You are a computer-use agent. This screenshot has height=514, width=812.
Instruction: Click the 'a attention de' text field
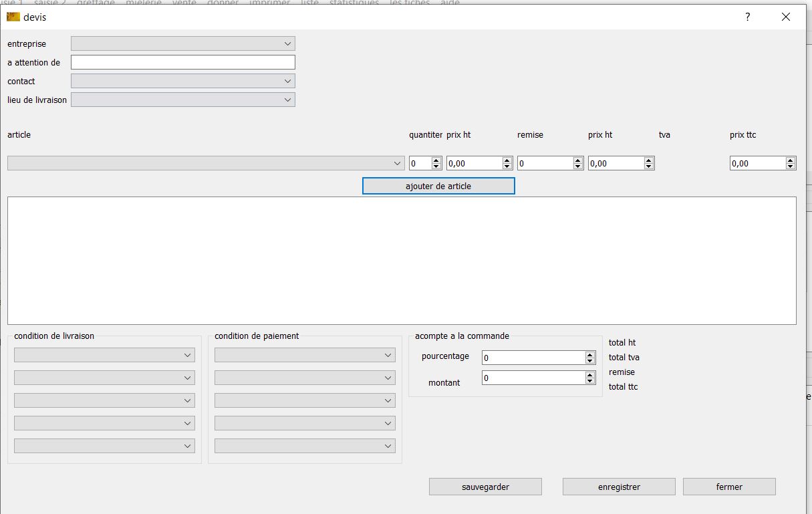pyautogui.click(x=182, y=62)
